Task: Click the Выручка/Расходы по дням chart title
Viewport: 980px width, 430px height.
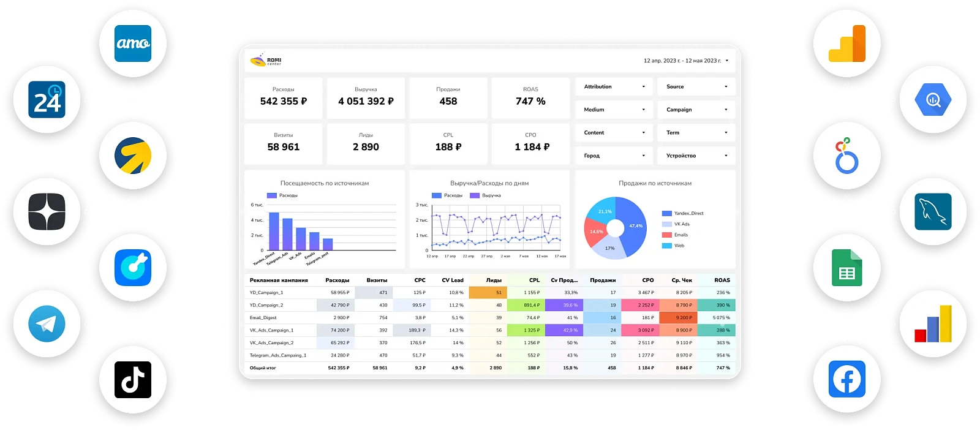Action: pos(489,183)
